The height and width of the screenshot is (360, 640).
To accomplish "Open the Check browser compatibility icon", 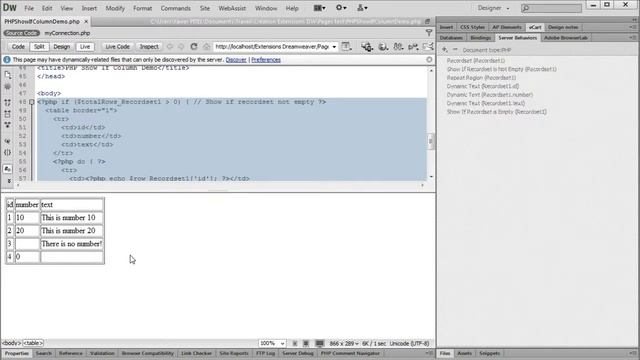I will [413, 47].
